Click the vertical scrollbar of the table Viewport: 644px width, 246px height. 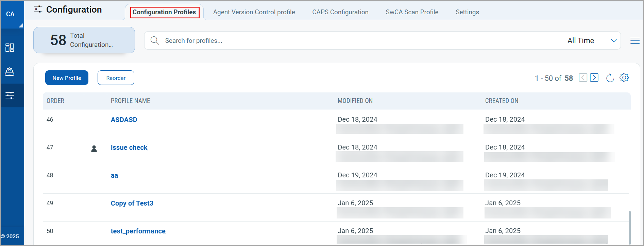[630, 228]
